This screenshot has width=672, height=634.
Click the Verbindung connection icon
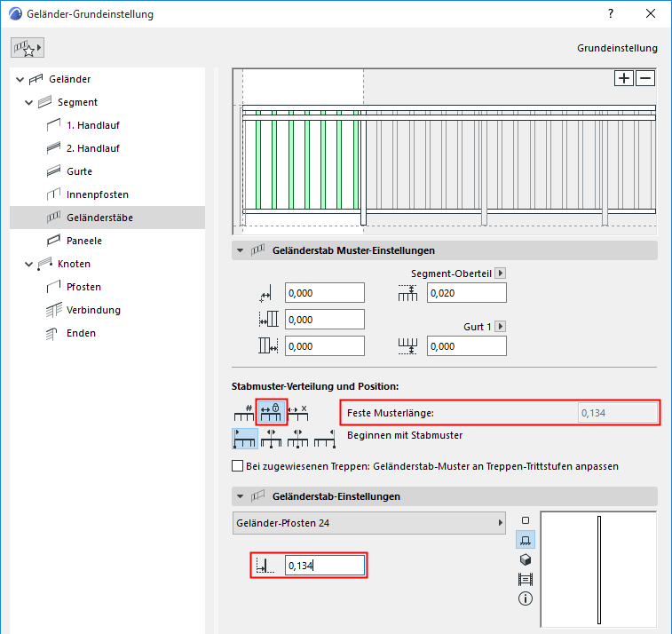coord(53,310)
